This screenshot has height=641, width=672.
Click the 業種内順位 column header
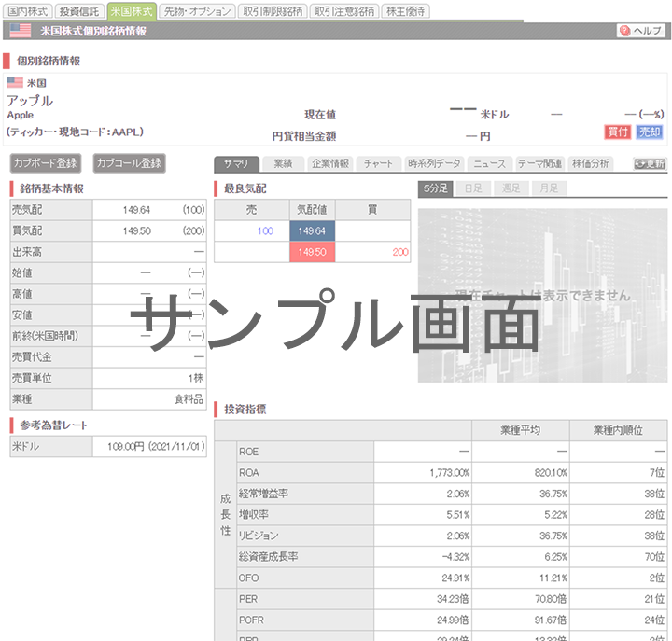tap(618, 431)
